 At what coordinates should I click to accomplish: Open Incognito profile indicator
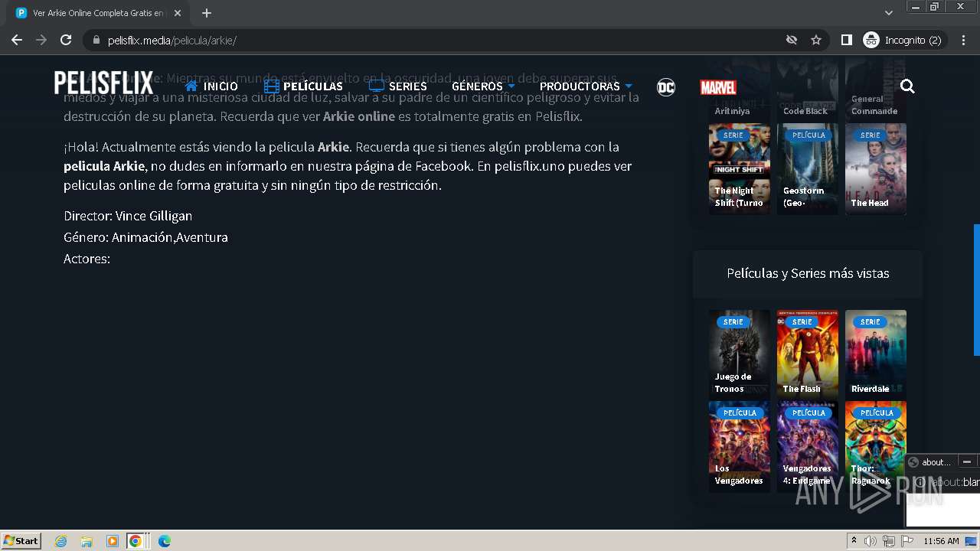pyautogui.click(x=903, y=40)
